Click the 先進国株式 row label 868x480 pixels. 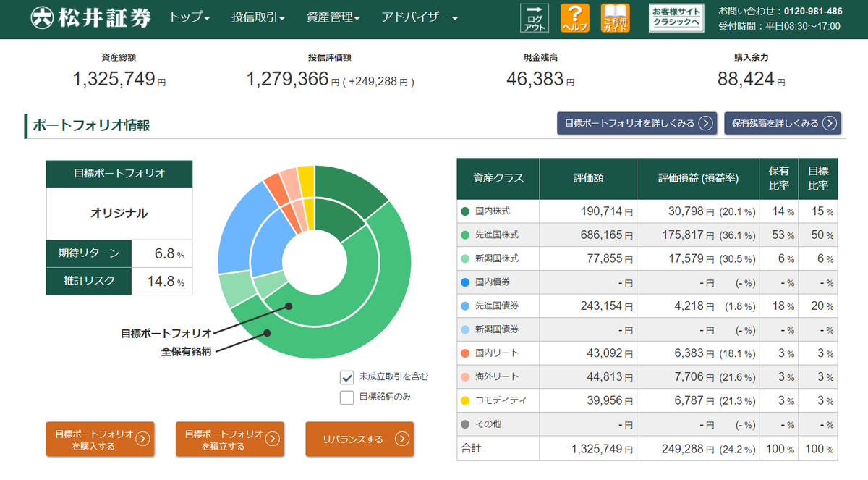pyautogui.click(x=496, y=235)
